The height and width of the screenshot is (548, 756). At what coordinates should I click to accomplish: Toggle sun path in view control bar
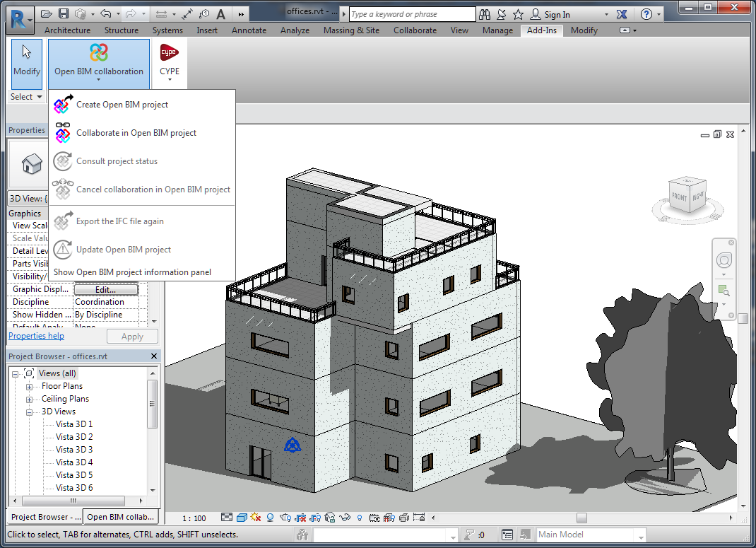(255, 518)
